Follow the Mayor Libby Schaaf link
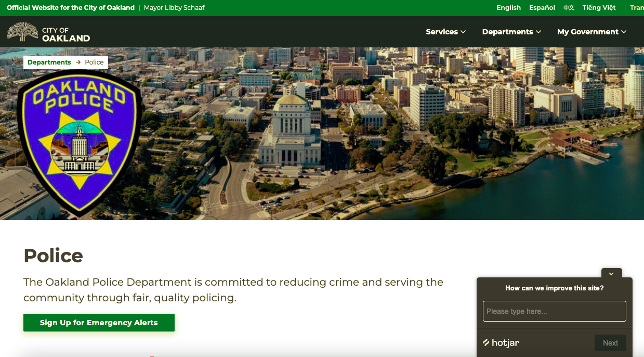644x357 pixels. [x=174, y=8]
